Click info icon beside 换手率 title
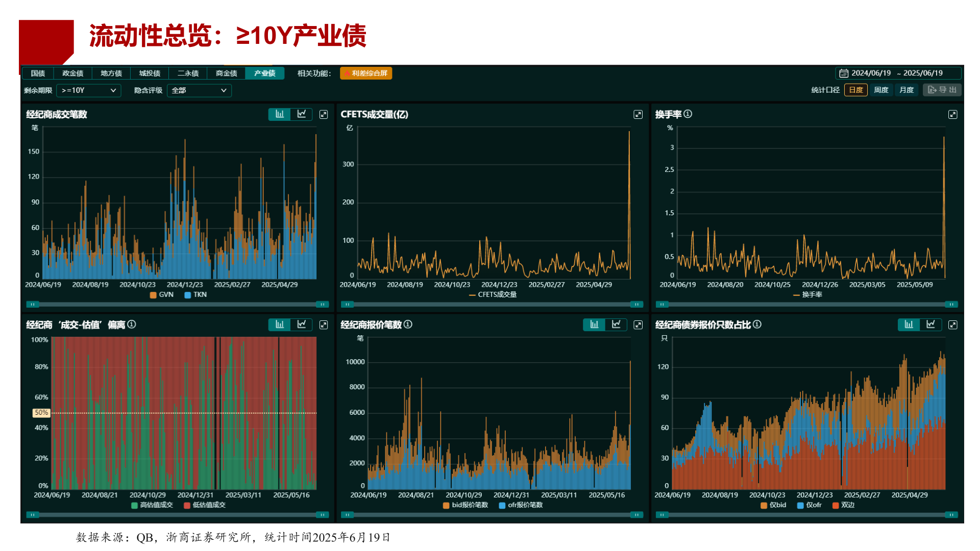The width and height of the screenshot is (980, 551). [688, 114]
